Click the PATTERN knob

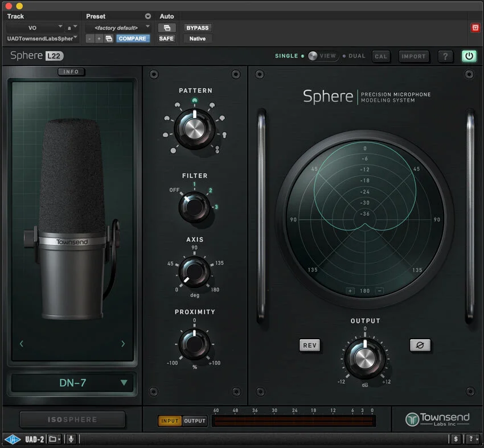point(195,128)
